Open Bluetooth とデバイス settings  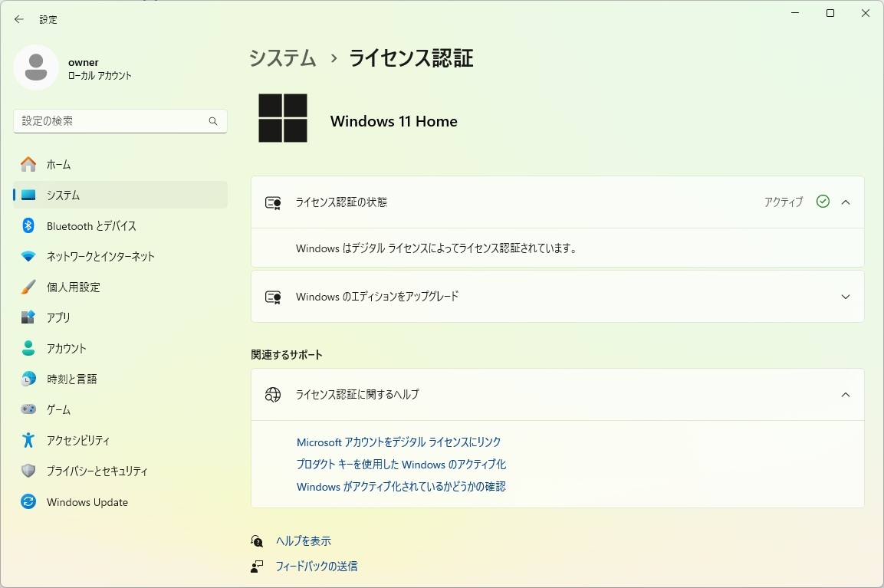pyautogui.click(x=120, y=225)
